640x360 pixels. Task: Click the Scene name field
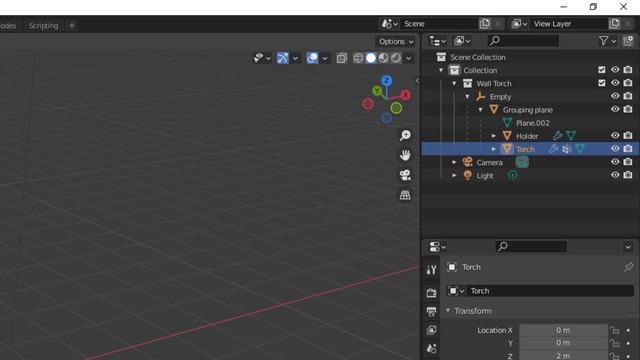(438, 24)
